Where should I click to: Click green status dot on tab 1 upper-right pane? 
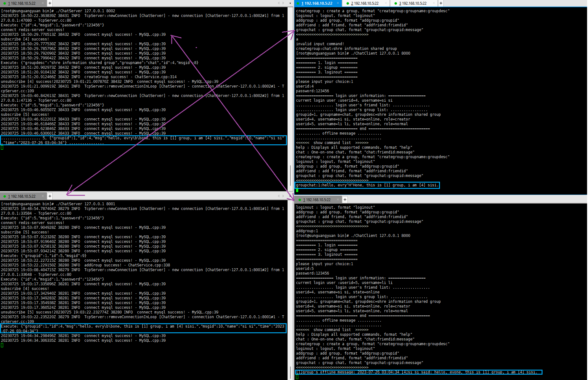click(x=298, y=3)
